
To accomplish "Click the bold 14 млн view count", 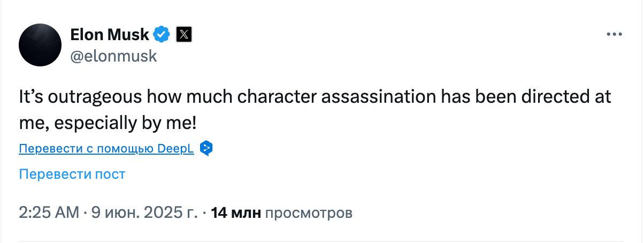I will [236, 213].
